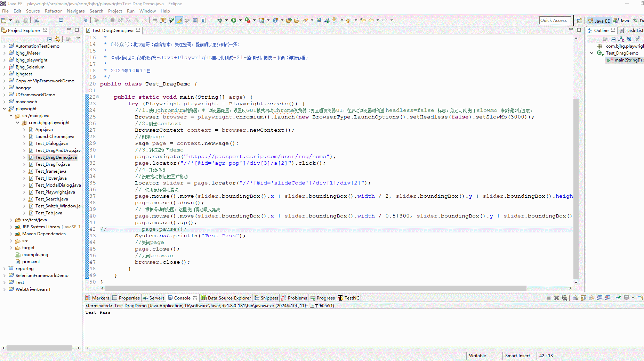Click the Run Last Tool (external tools) icon

point(248,20)
